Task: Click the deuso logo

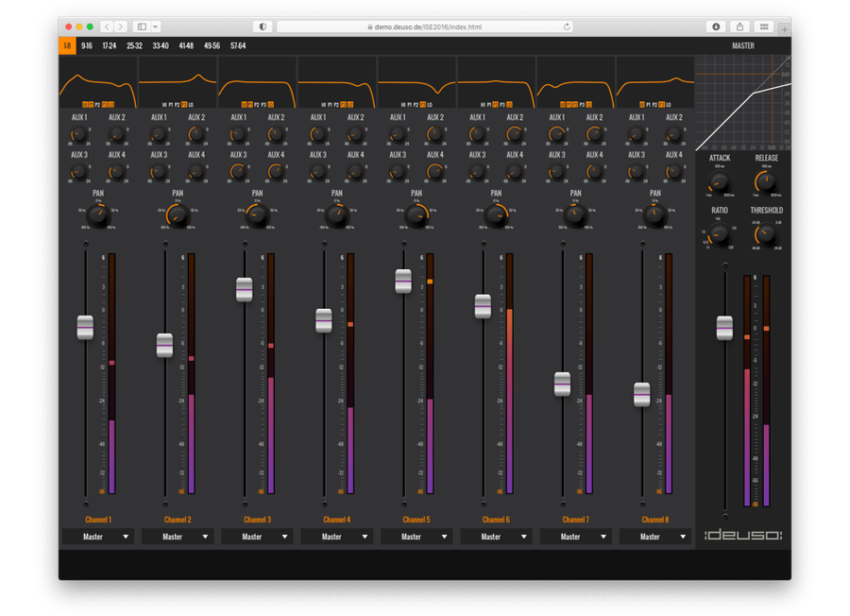Action: click(743, 535)
